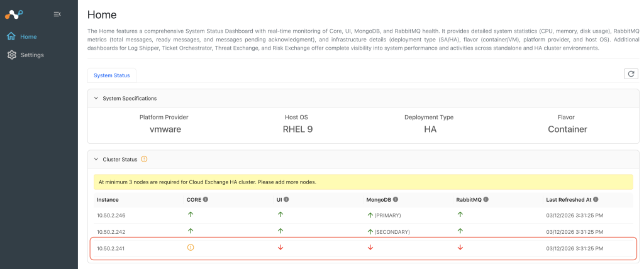Select instance 10.50.2.241
644x269 pixels.
click(109, 248)
